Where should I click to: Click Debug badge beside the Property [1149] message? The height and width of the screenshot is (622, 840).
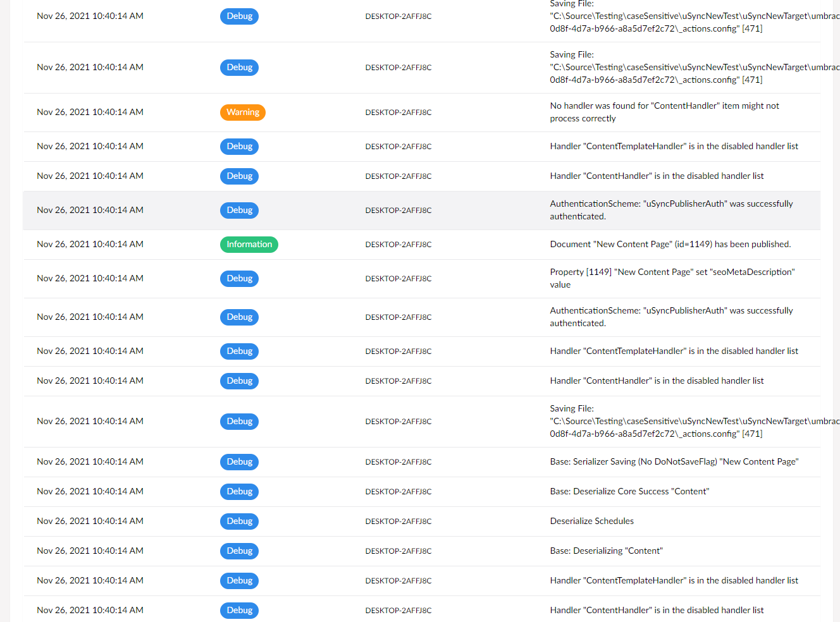239,279
